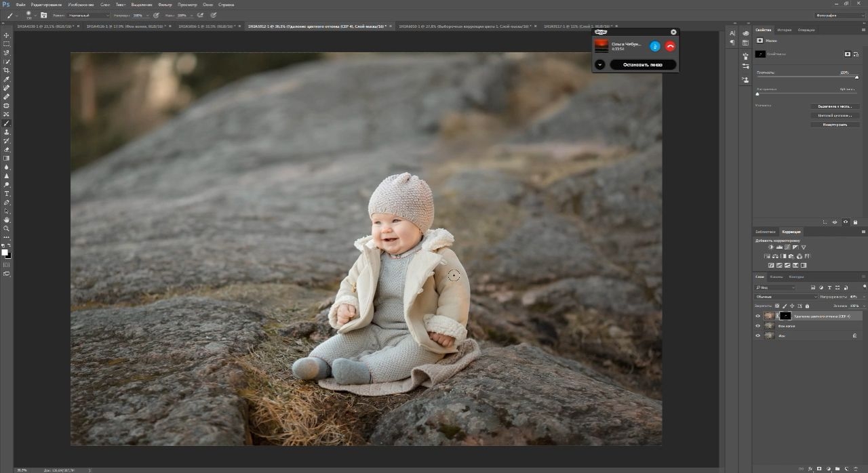The image size is (868, 473).
Task: Open the workspace dropdown 'Фотография'
Action: click(838, 15)
